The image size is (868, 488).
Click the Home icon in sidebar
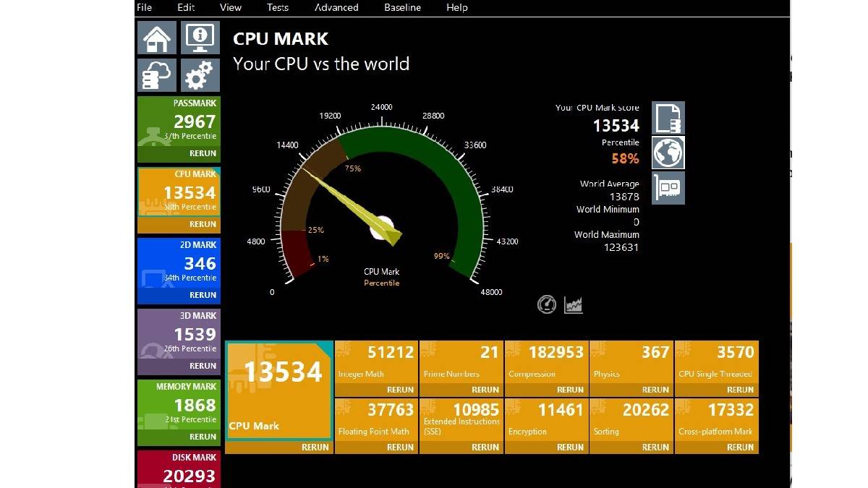click(157, 38)
